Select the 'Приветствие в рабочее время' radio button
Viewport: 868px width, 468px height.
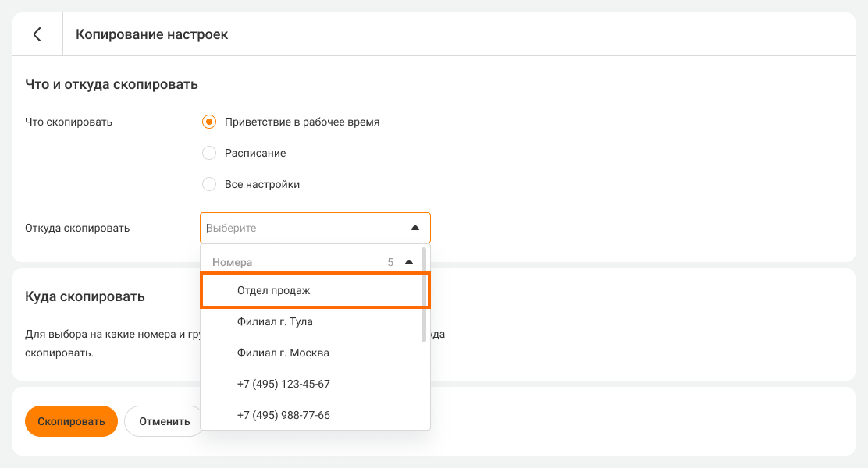click(x=209, y=122)
